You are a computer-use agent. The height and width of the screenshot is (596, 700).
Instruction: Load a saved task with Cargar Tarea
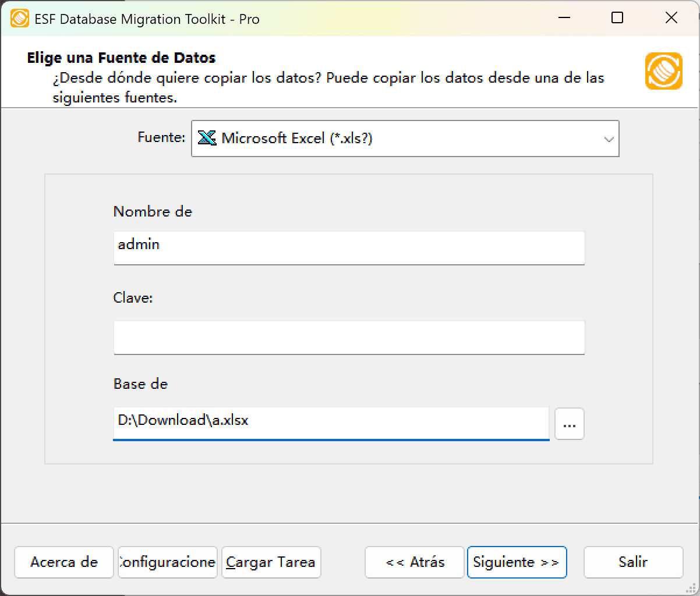271,562
